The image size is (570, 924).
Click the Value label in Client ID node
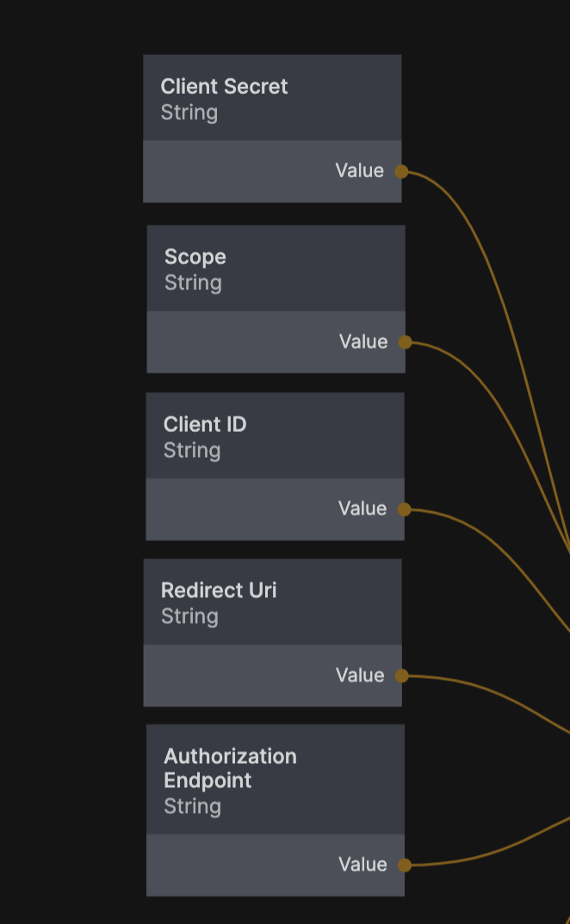[362, 508]
